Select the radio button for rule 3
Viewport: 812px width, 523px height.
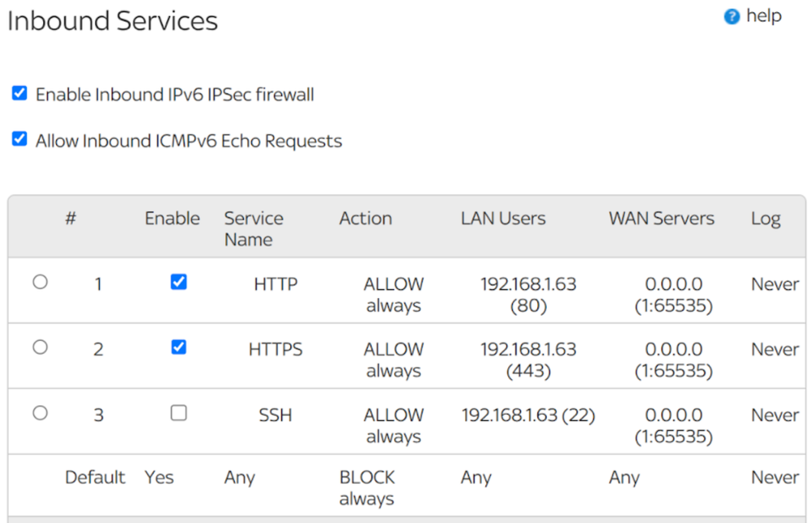(x=40, y=413)
